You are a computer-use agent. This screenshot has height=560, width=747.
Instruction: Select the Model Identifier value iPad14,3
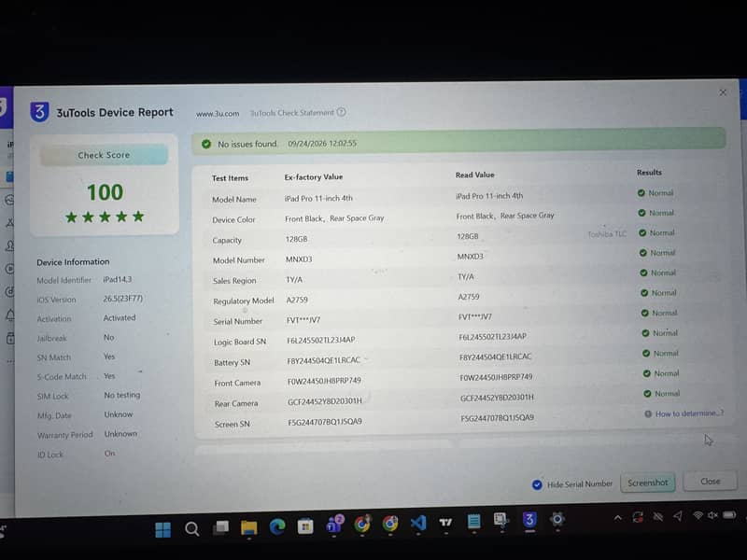click(118, 279)
